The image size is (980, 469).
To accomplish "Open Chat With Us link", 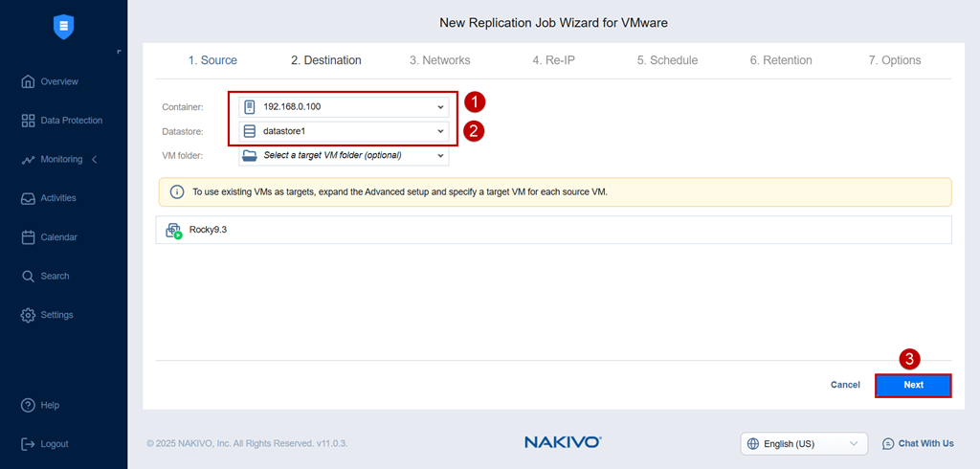I will [x=918, y=444].
